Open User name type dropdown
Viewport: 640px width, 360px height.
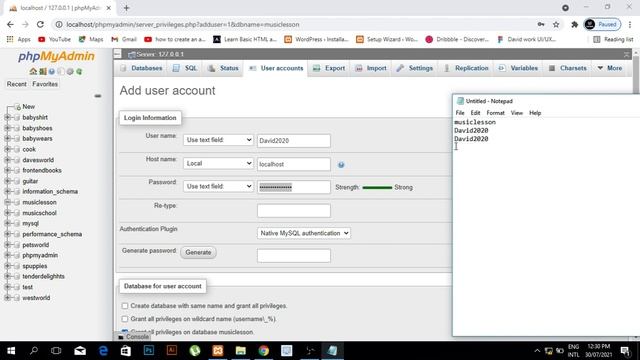click(218, 140)
